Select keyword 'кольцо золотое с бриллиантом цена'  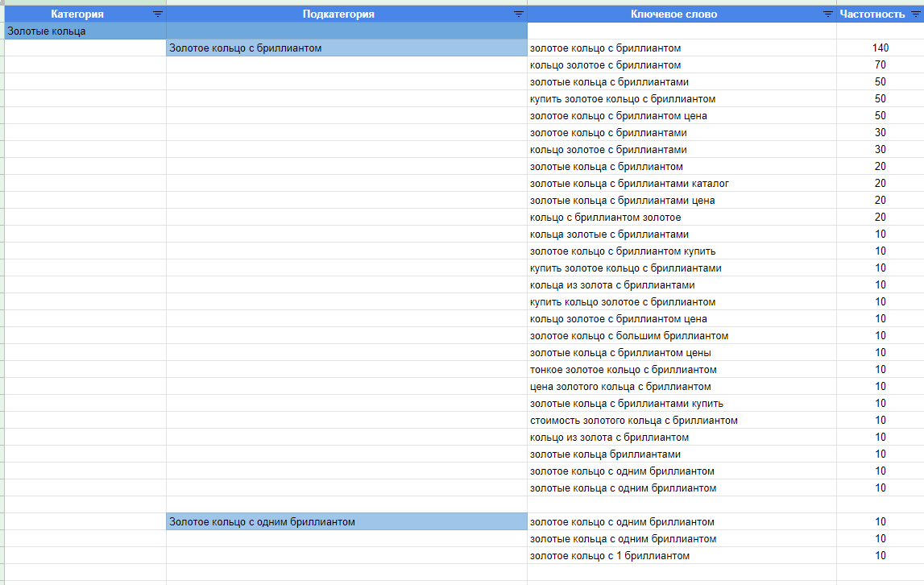[x=618, y=319]
